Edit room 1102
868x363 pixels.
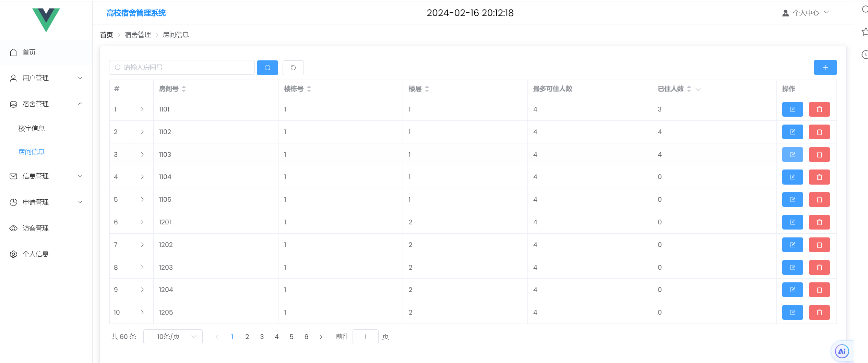point(792,132)
